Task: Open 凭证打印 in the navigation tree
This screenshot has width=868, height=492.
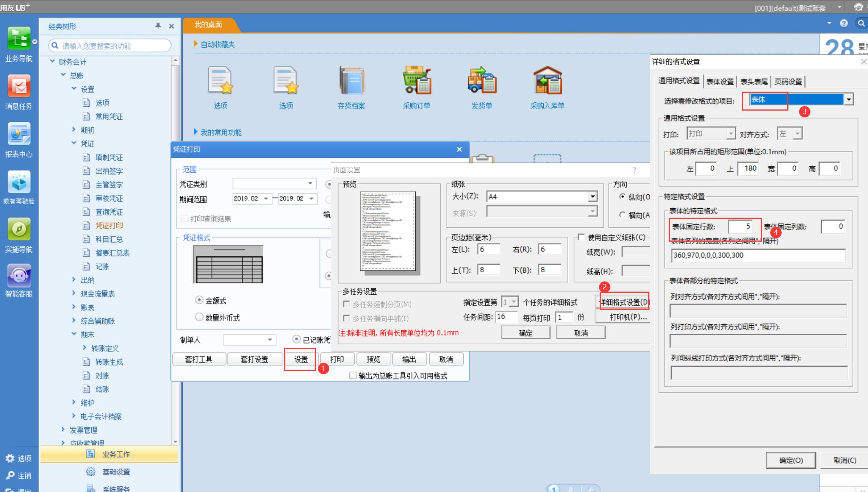Action: (x=109, y=225)
